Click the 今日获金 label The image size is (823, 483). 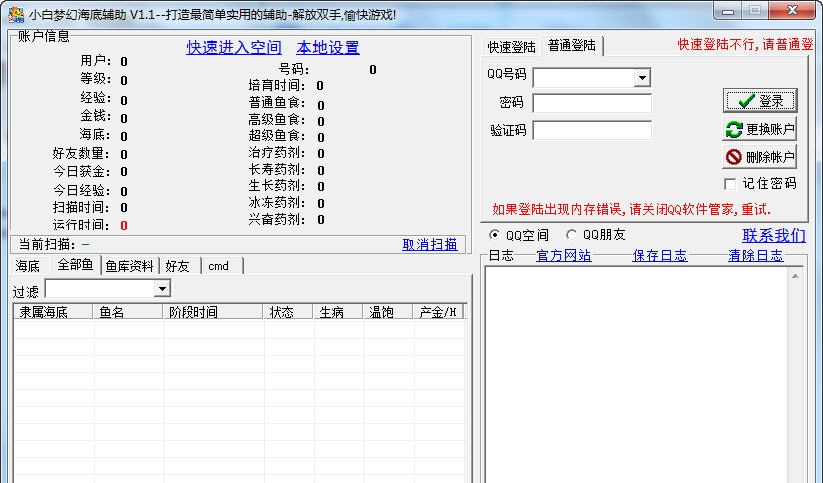pyautogui.click(x=81, y=172)
